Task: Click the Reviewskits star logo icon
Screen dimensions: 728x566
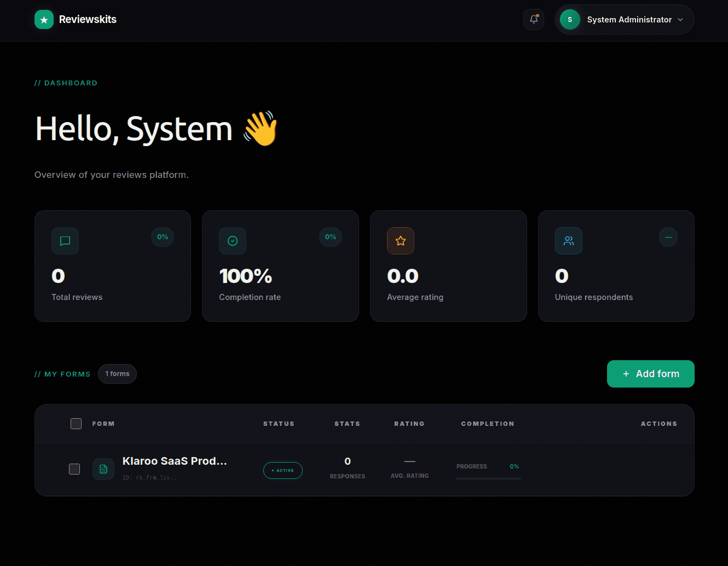Action: coord(44,20)
